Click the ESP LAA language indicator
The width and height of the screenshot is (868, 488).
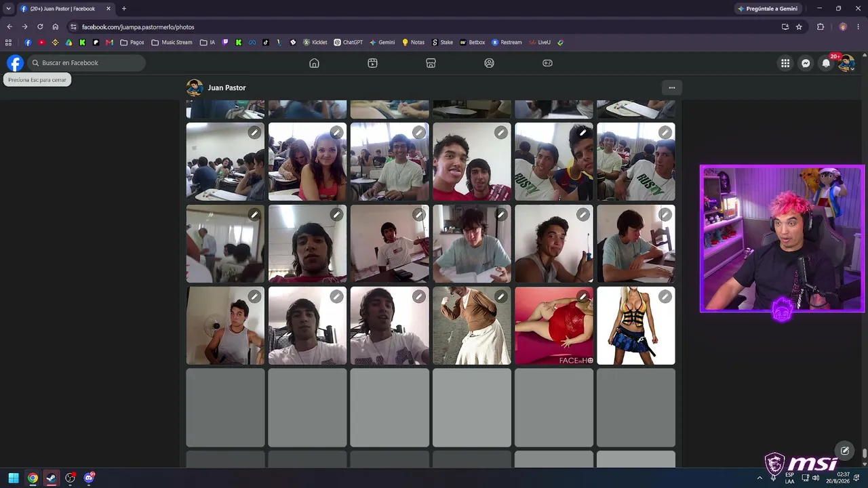[789, 478]
